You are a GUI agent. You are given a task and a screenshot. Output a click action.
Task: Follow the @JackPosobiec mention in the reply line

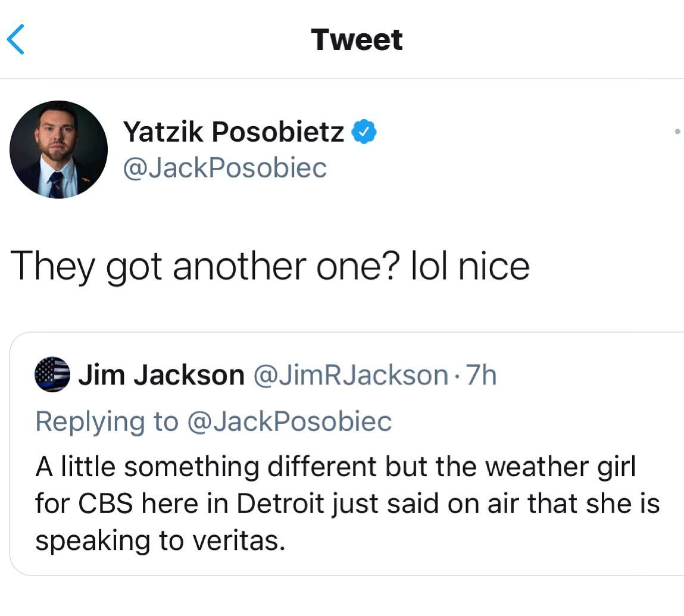point(289,421)
